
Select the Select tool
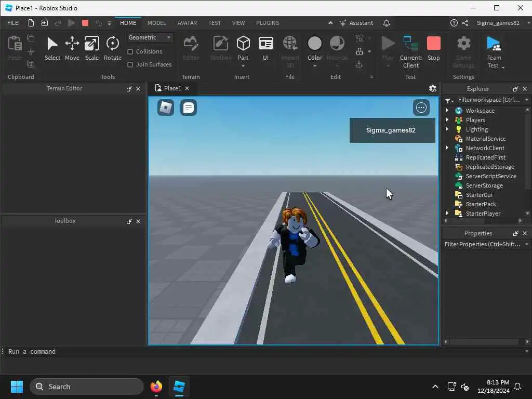(x=52, y=48)
